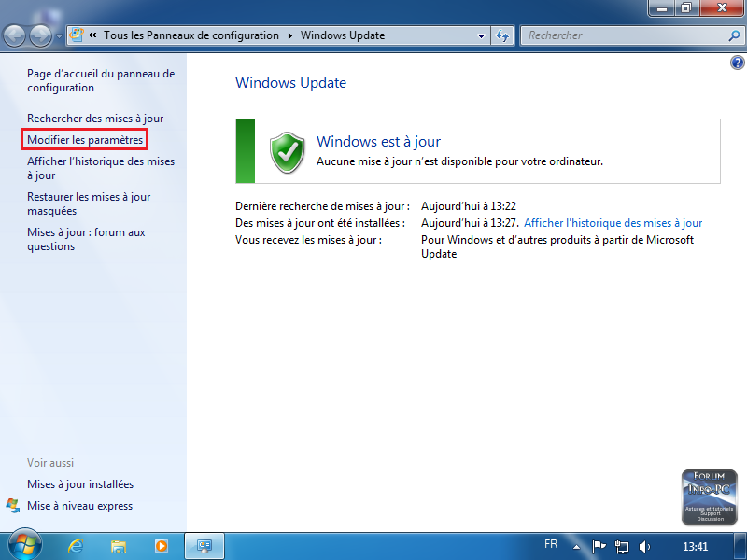Click the active Control Panel taskbar button
Image resolution: width=747 pixels, height=560 pixels.
(204, 546)
